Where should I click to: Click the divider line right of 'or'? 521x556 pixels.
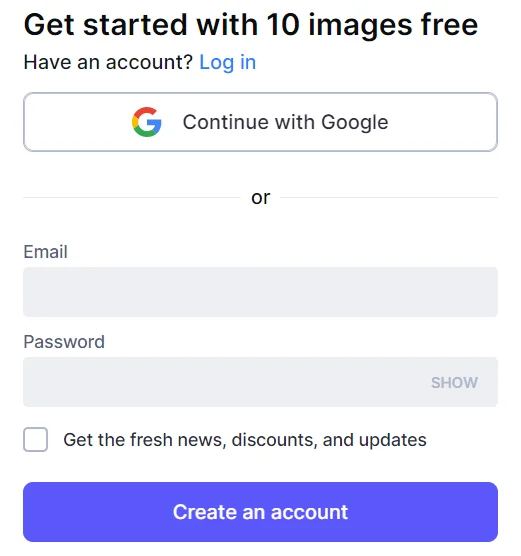point(389,198)
